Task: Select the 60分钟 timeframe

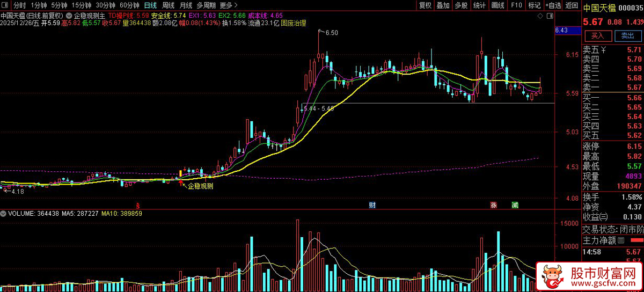Action: click(129, 5)
